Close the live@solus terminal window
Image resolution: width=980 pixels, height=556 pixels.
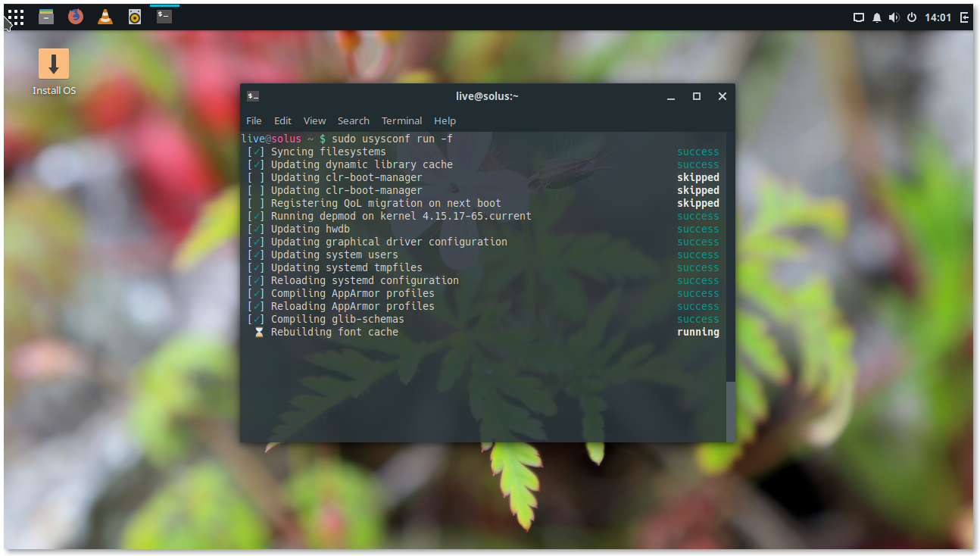tap(723, 96)
